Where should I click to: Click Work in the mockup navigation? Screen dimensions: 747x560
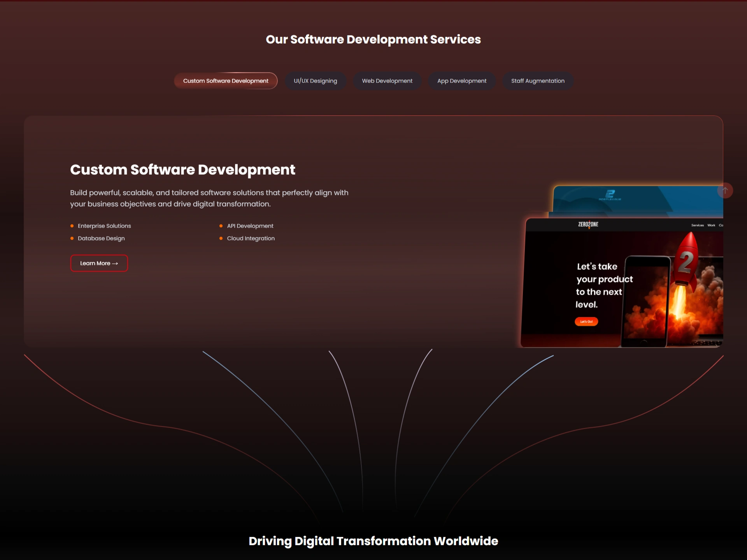711,225
